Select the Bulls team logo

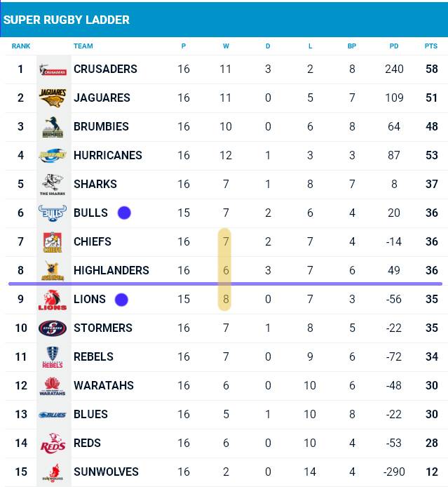53,213
